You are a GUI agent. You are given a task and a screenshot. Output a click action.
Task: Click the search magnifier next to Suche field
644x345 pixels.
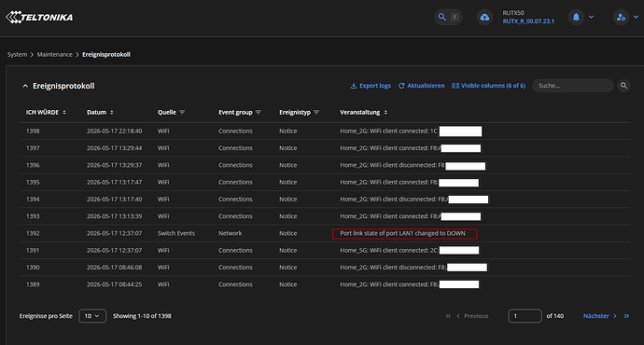(x=623, y=86)
